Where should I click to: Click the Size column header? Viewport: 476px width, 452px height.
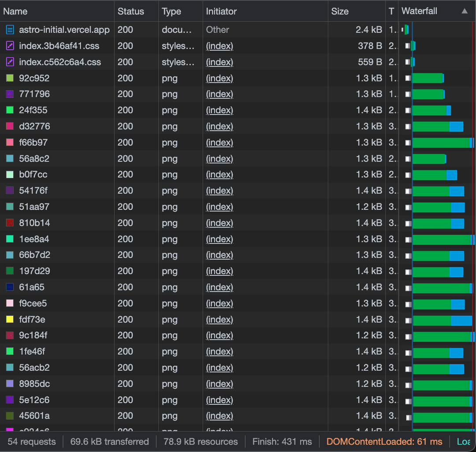pyautogui.click(x=340, y=11)
